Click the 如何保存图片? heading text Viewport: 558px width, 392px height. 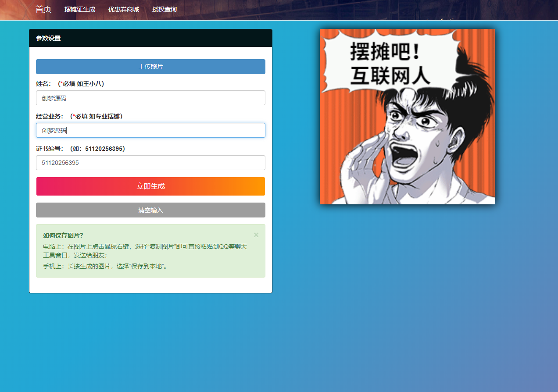point(63,235)
